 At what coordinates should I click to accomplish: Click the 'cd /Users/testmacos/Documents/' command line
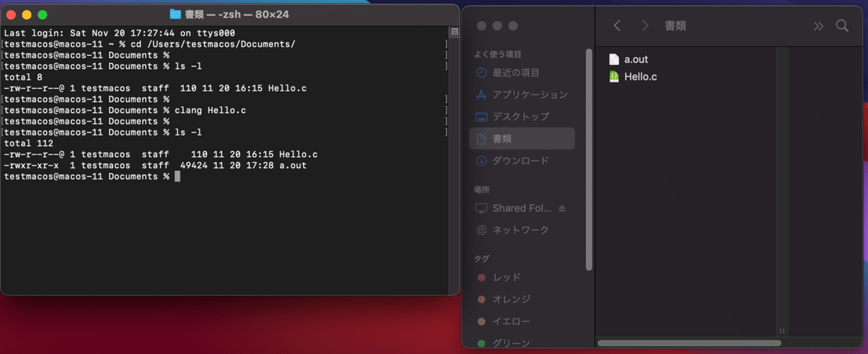pos(150,44)
